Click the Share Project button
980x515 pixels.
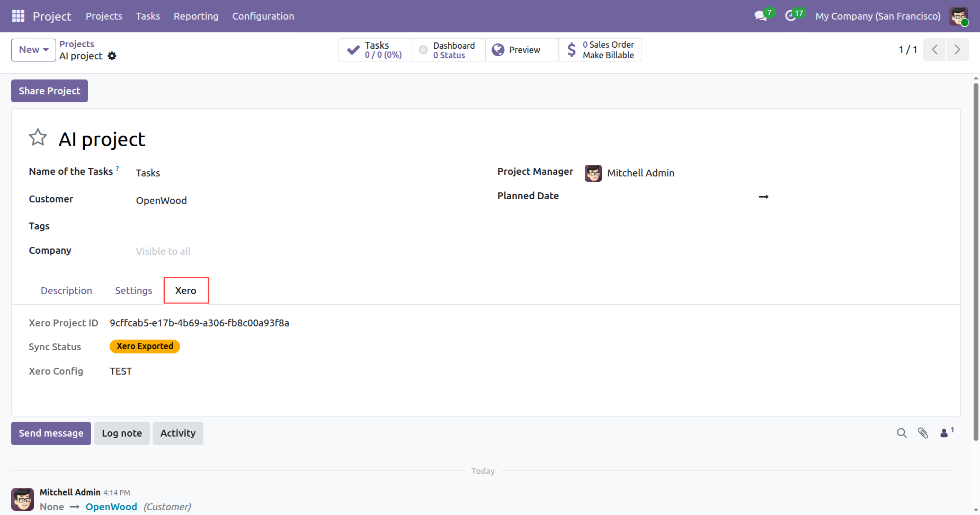49,91
